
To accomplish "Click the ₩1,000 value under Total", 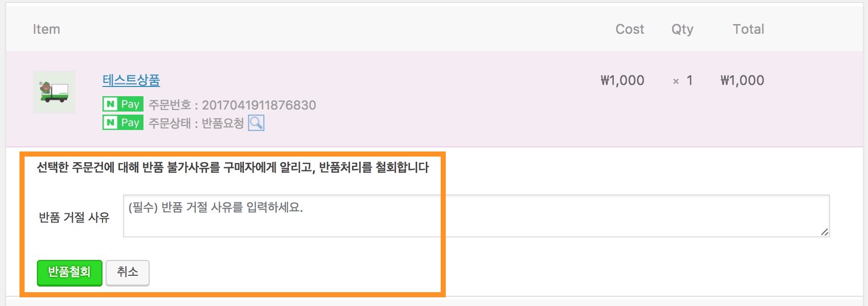I will coord(742,80).
